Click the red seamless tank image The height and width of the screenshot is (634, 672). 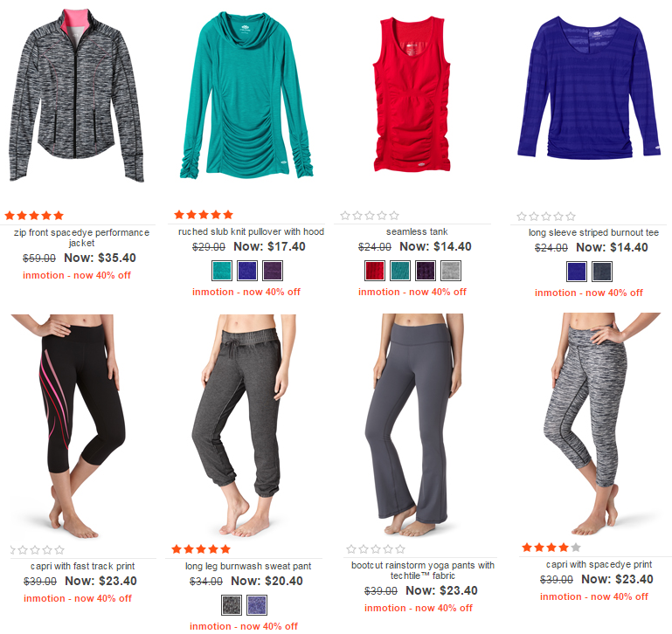(412, 94)
